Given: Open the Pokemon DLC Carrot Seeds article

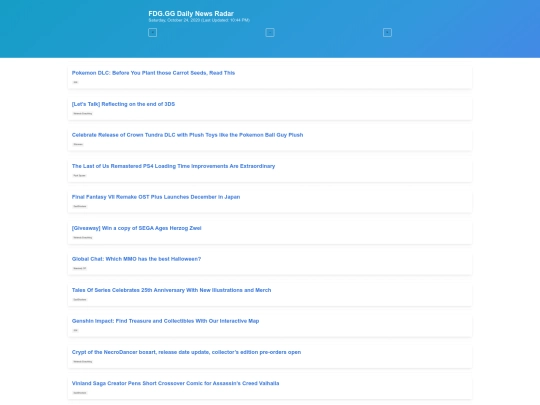Looking at the screenshot, I should point(153,73).
